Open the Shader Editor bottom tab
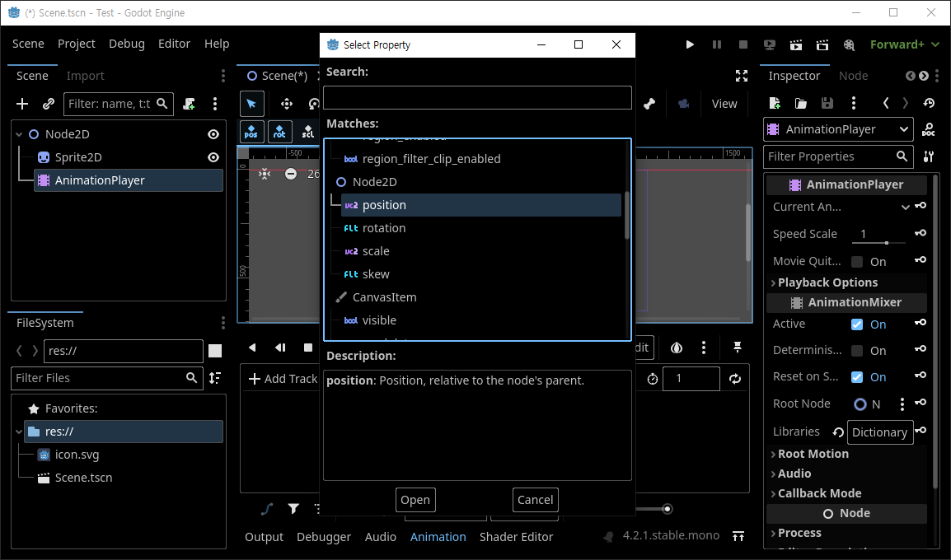Image resolution: width=951 pixels, height=560 pixels. [516, 536]
